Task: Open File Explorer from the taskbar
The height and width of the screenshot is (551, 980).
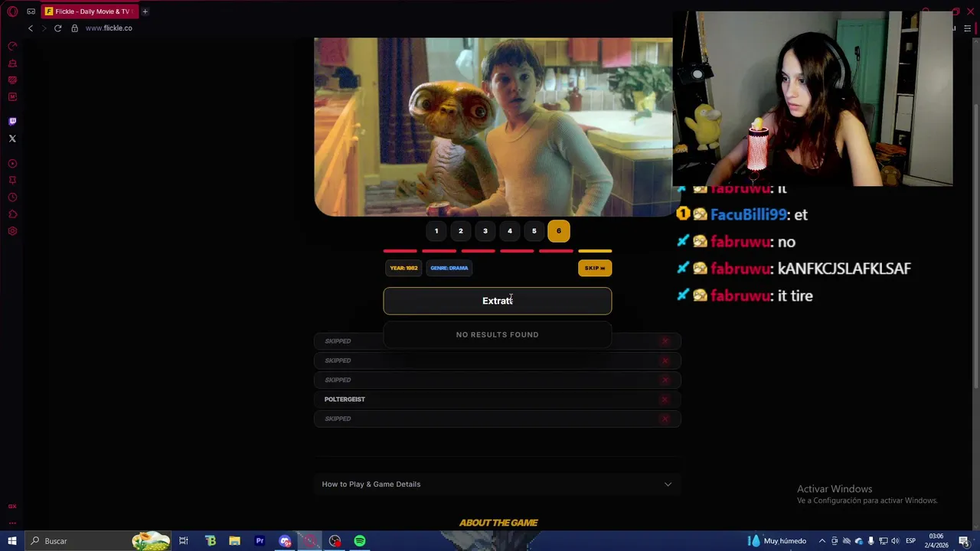Action: point(235,541)
